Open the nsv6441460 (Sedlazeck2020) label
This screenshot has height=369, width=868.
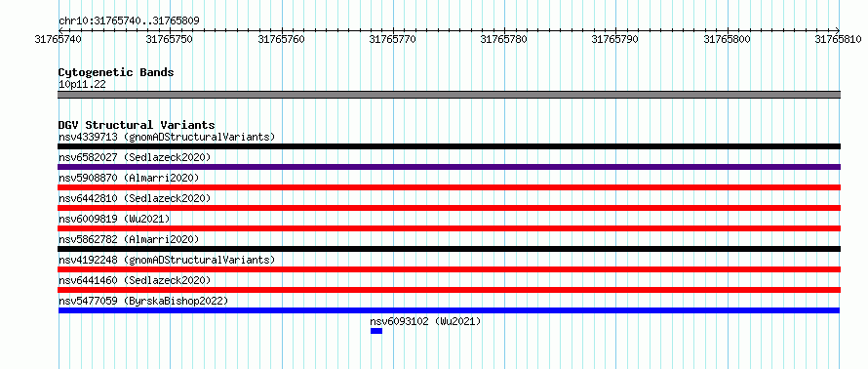coord(135,280)
